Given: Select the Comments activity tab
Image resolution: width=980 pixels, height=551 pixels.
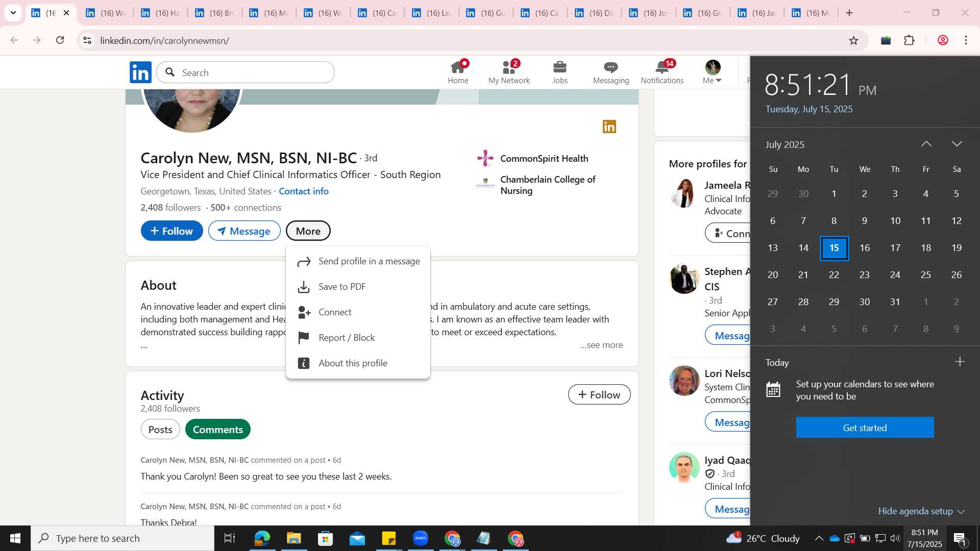Looking at the screenshot, I should (218, 430).
